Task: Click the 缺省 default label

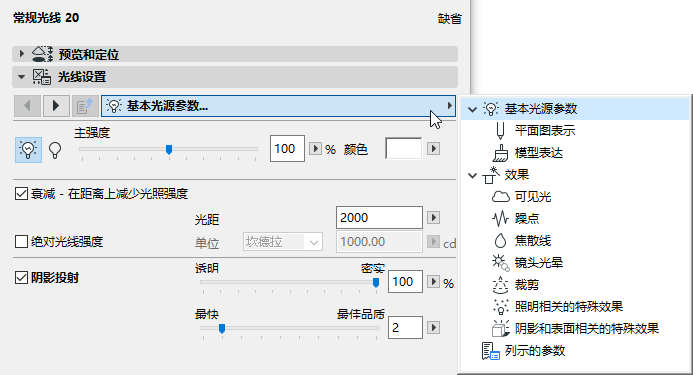Action: point(449,19)
